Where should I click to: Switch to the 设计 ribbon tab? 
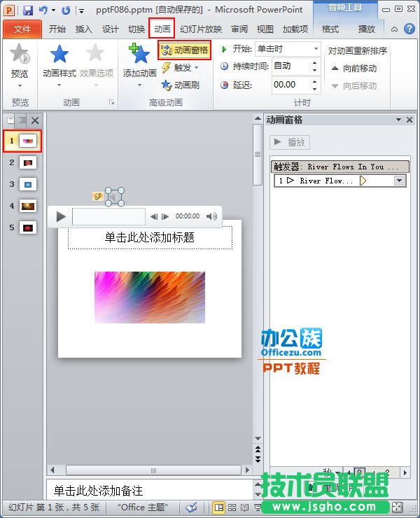(110, 29)
